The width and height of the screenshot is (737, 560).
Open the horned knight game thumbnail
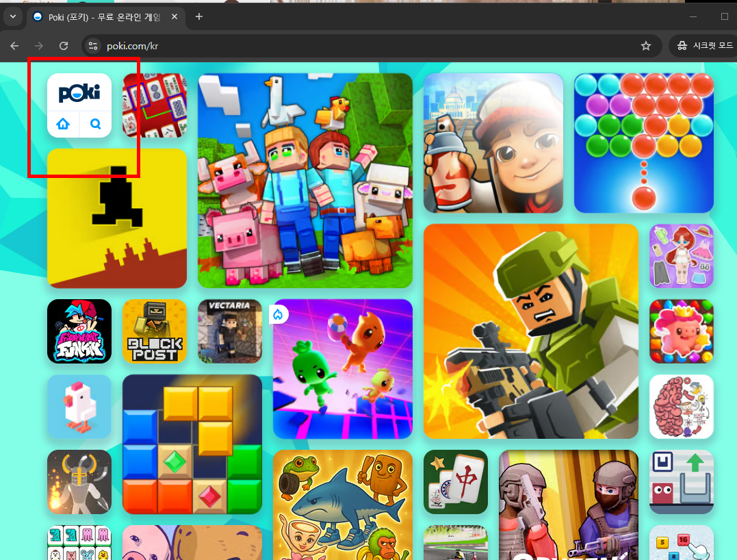point(79,482)
